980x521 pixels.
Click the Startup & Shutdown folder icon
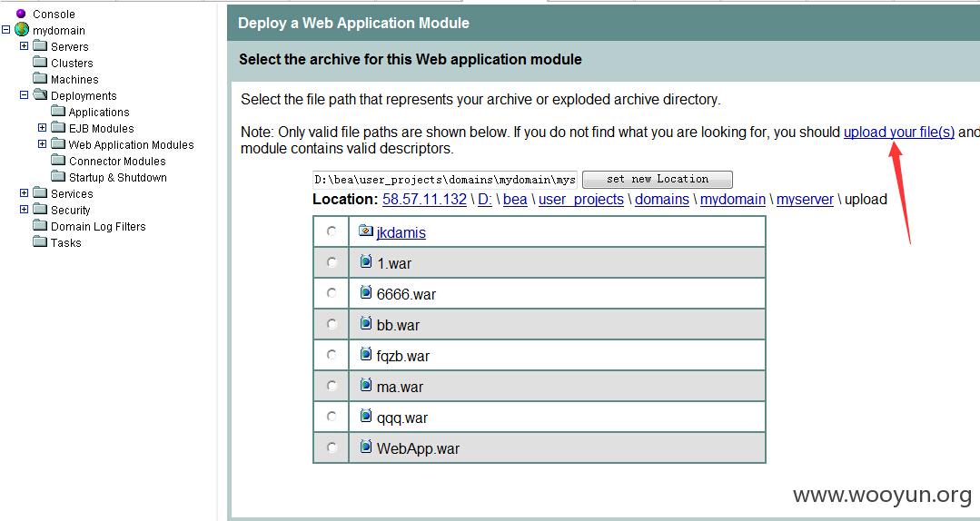pos(58,176)
